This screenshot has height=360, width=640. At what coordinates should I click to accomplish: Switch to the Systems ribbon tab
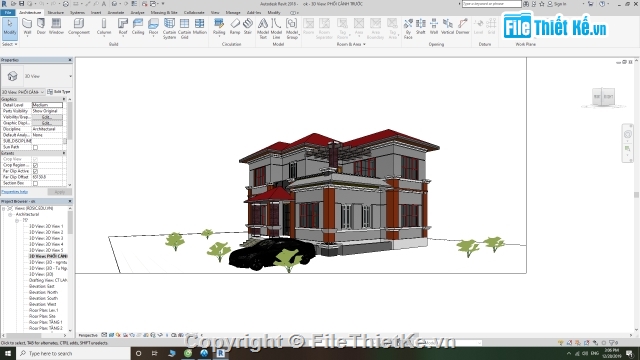77,13
